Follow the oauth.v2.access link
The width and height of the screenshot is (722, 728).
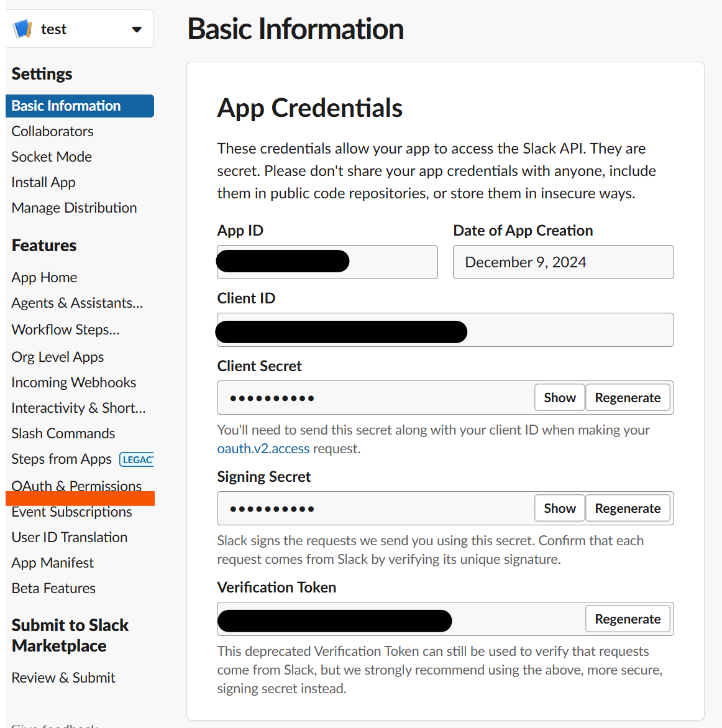click(x=263, y=448)
